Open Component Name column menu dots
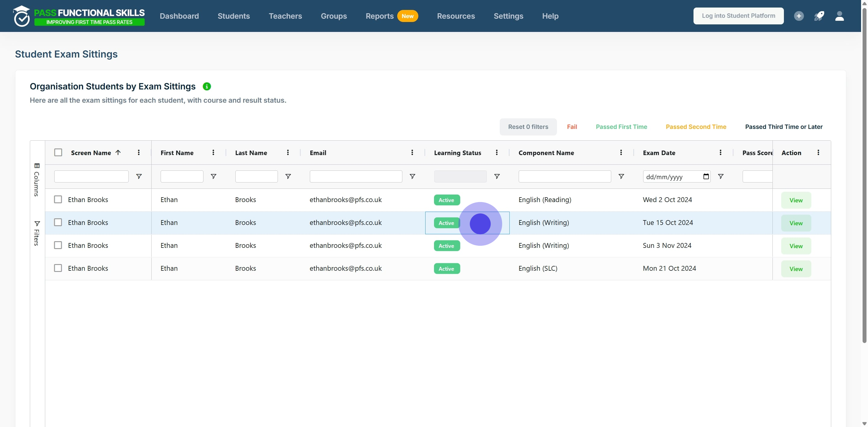This screenshot has height=427, width=868. point(621,153)
